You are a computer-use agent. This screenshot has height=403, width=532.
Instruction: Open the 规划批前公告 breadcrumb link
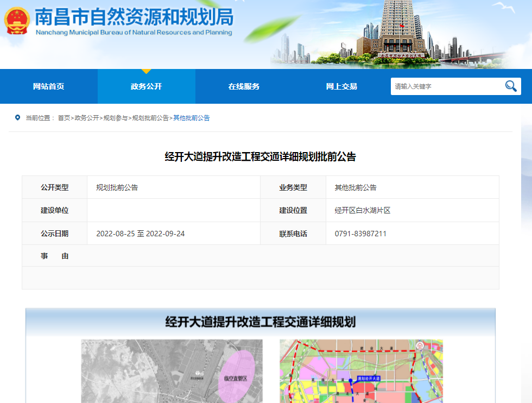(153, 118)
